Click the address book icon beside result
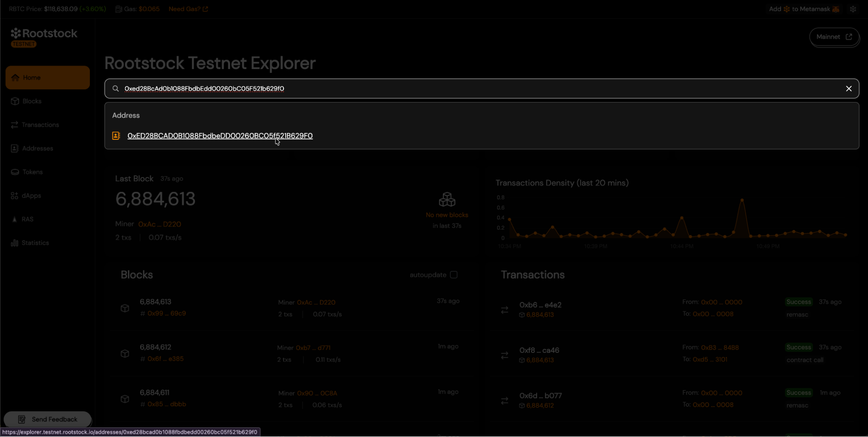 (x=116, y=136)
